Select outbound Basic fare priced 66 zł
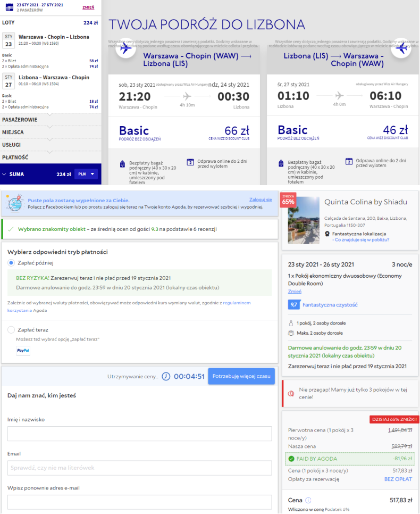Screen dimensions: 420x514 (x=184, y=132)
